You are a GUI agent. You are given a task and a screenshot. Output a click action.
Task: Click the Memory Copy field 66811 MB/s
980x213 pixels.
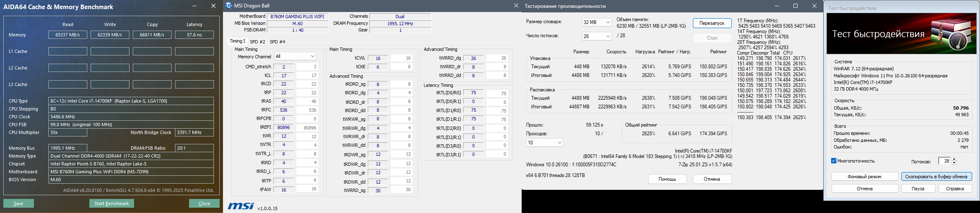pyautogui.click(x=152, y=35)
